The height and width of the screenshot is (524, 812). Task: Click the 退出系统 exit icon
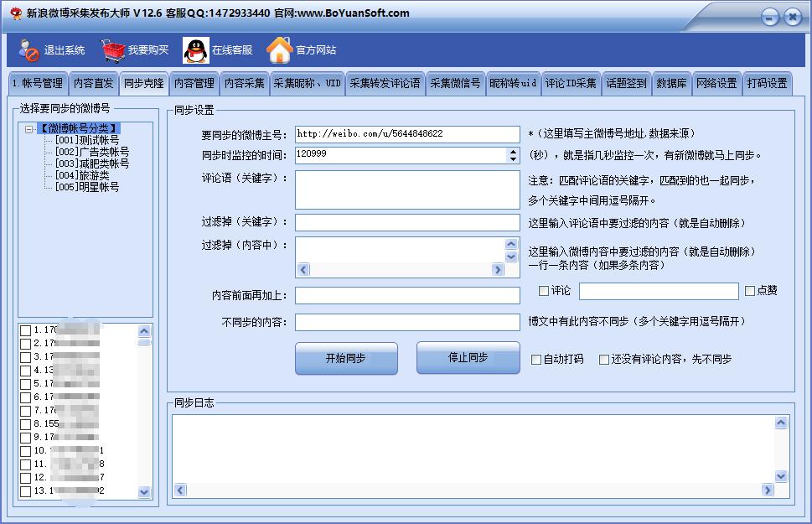(29, 50)
